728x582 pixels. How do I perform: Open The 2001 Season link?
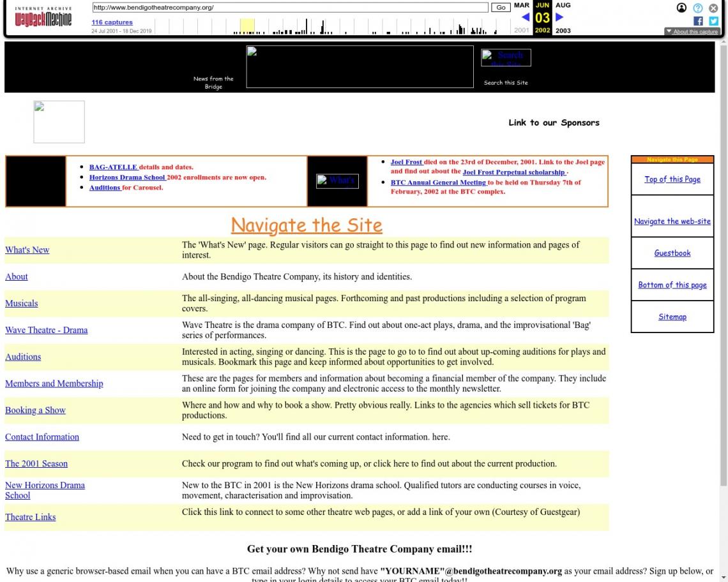pyautogui.click(x=36, y=464)
